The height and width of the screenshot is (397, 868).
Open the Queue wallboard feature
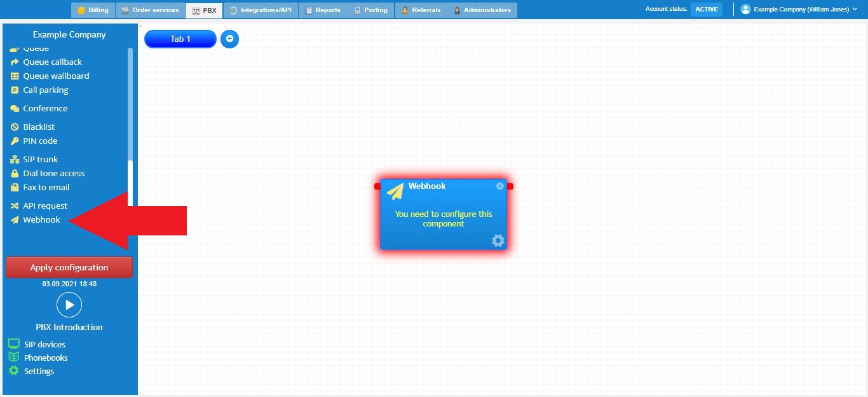click(55, 76)
